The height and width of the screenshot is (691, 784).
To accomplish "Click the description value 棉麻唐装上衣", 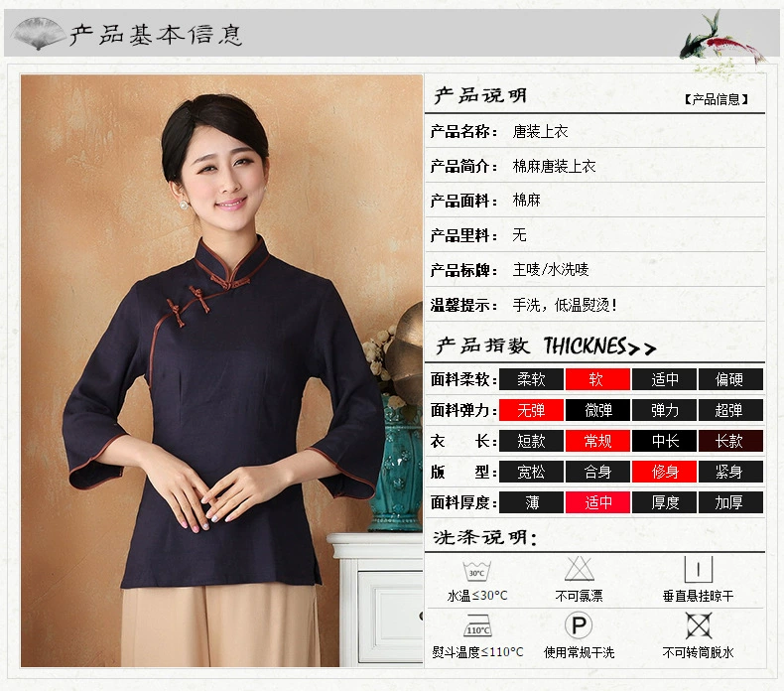I will click(554, 166).
